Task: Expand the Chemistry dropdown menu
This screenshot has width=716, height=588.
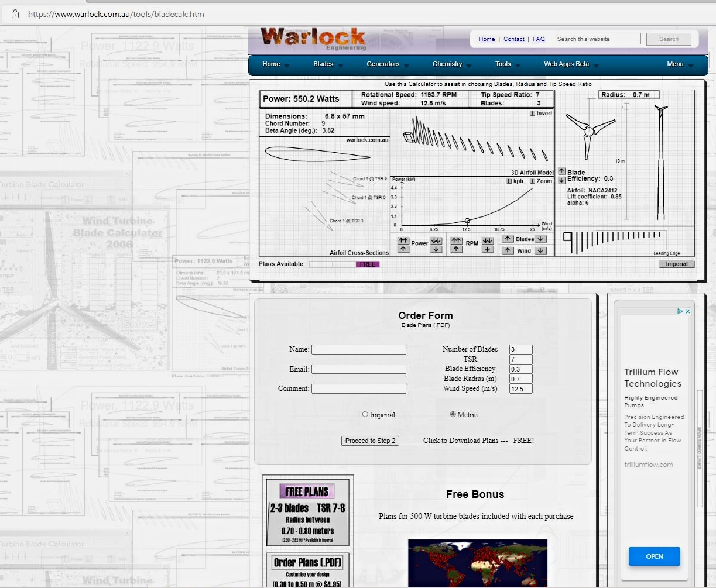Action: pyautogui.click(x=452, y=64)
